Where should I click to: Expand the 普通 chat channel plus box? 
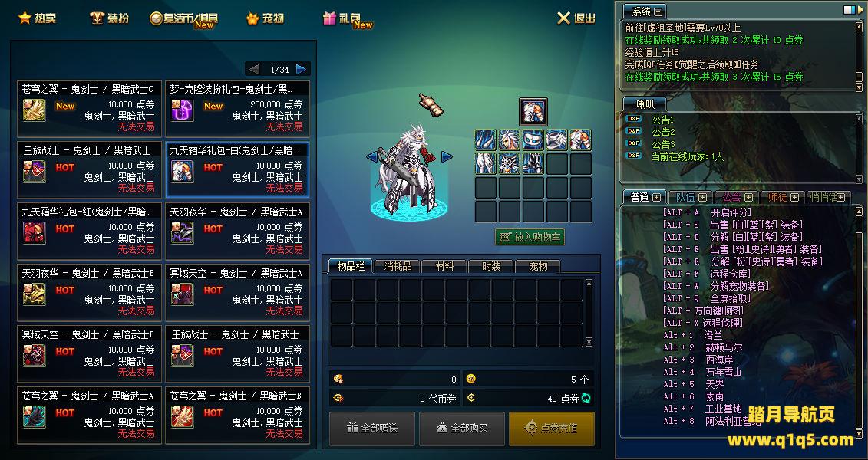click(656, 197)
